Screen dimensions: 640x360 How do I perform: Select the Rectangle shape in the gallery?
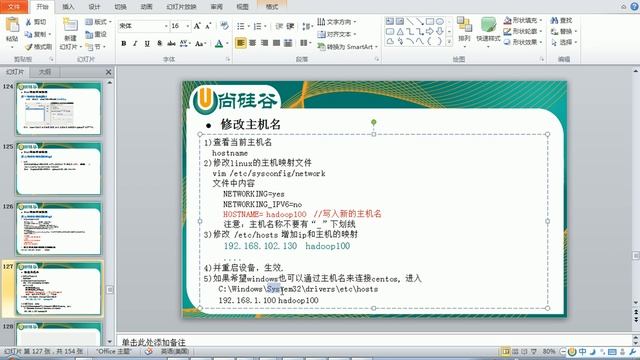(430, 22)
